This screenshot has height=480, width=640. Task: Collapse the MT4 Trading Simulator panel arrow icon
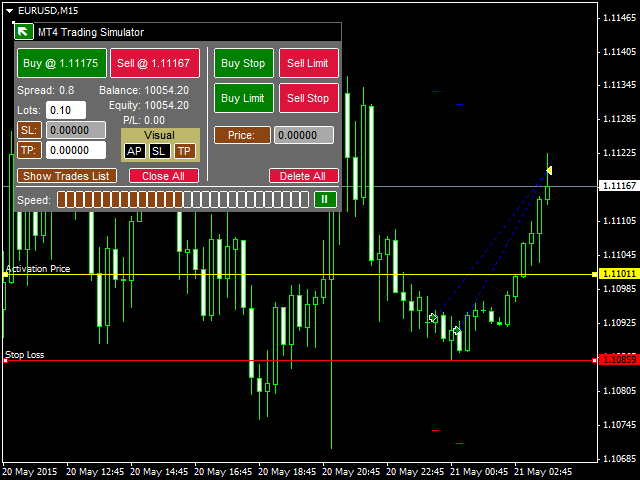[23, 31]
